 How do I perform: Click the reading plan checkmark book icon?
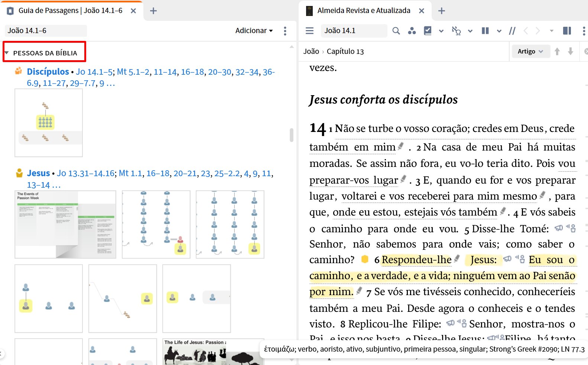428,30
